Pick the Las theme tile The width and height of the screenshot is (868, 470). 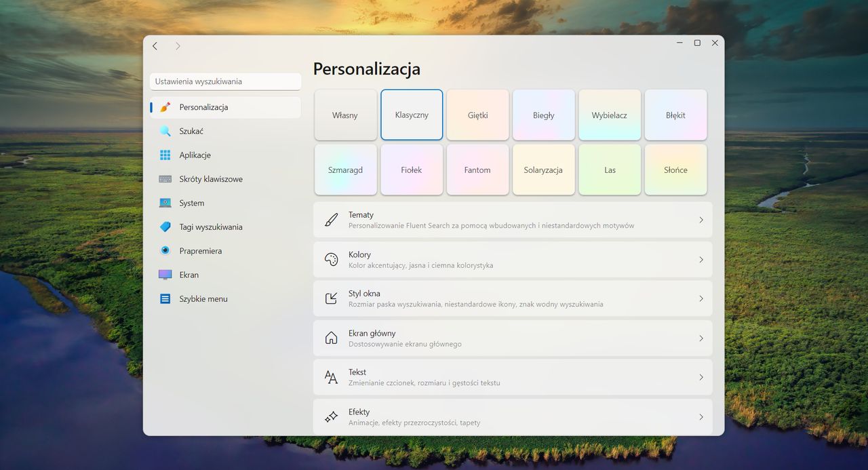pyautogui.click(x=610, y=170)
